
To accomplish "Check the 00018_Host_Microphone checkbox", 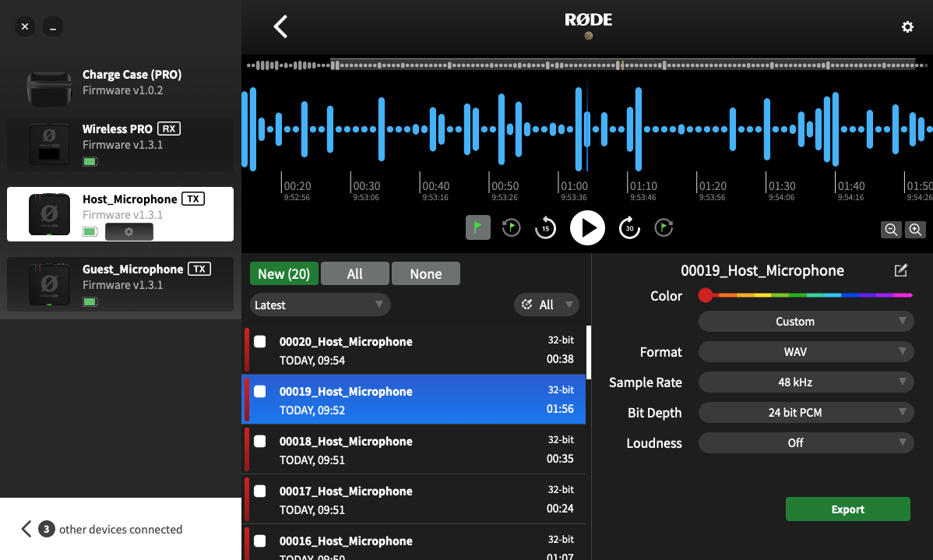I will pyautogui.click(x=260, y=441).
